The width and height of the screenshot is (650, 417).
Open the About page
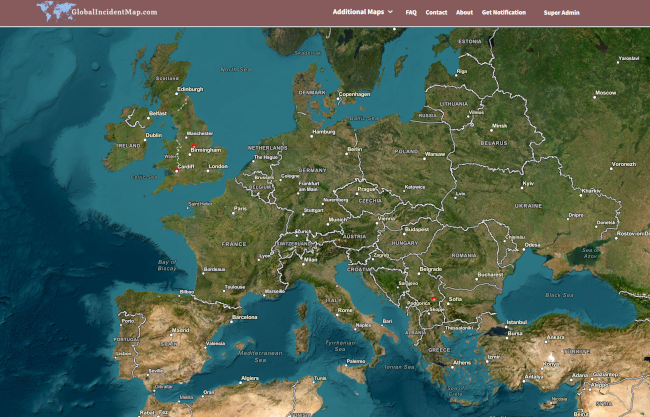click(464, 13)
